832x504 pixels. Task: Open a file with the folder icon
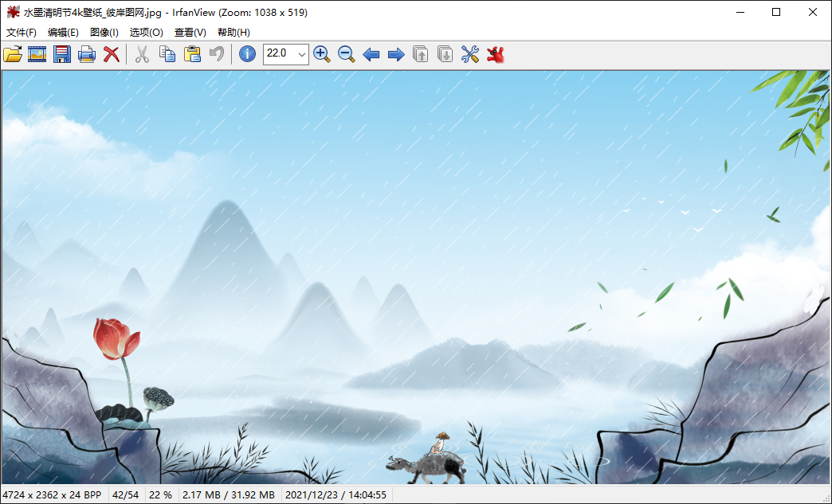tap(13, 54)
